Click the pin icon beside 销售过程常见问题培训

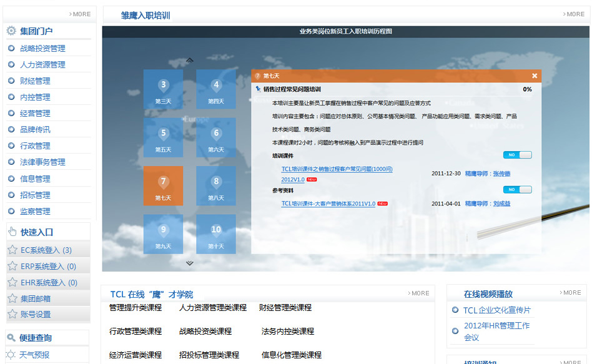(x=259, y=89)
